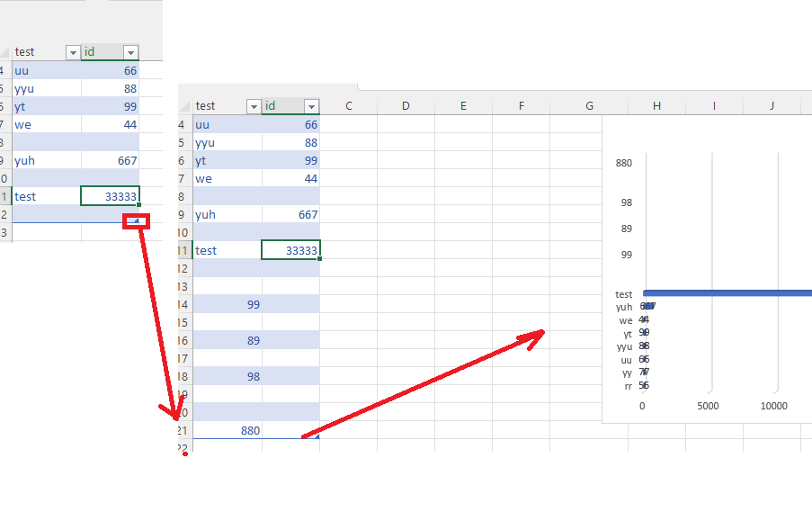The height and width of the screenshot is (512, 812).
Task: Open the test column filter in the small table
Action: point(73,52)
